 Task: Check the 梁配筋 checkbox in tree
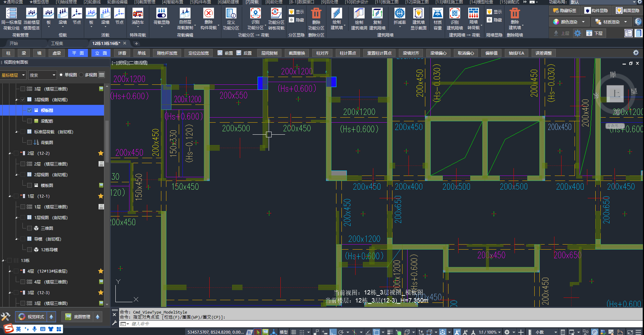[x=30, y=121]
